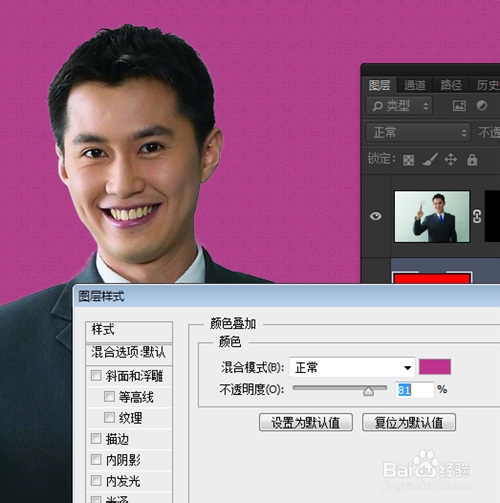Click the adjustment layer filter icon
This screenshot has width=500, height=503.
coord(482,106)
